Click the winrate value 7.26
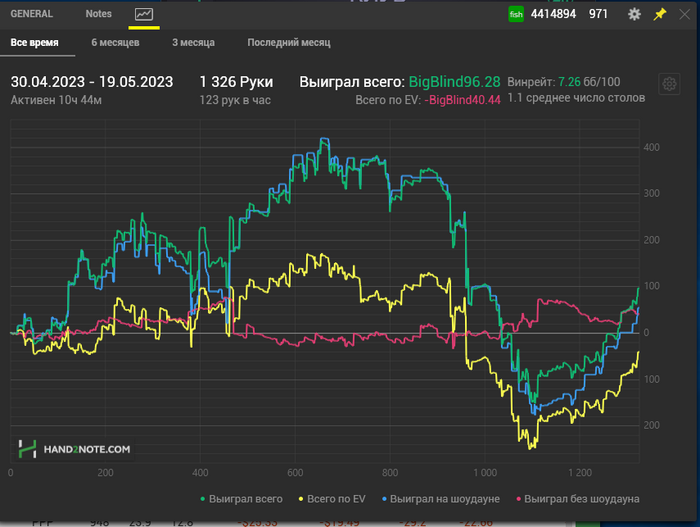Viewport: 700px width, 527px height. tap(569, 82)
